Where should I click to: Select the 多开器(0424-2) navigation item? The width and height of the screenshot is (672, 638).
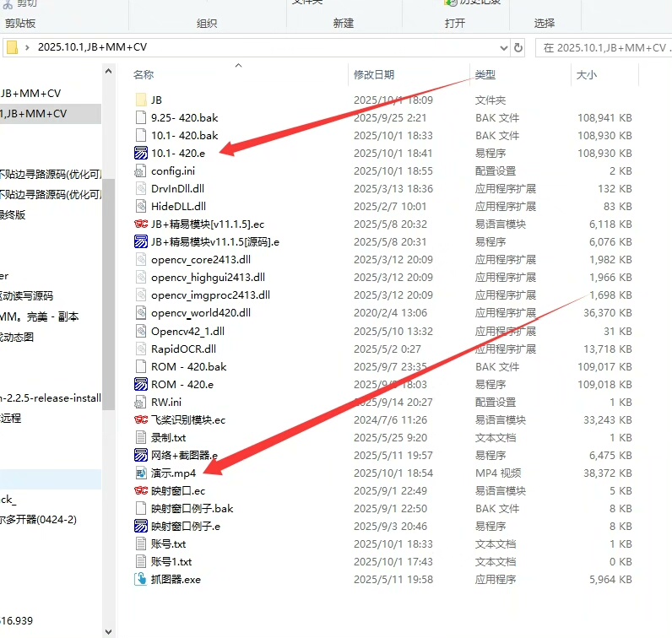point(38,520)
